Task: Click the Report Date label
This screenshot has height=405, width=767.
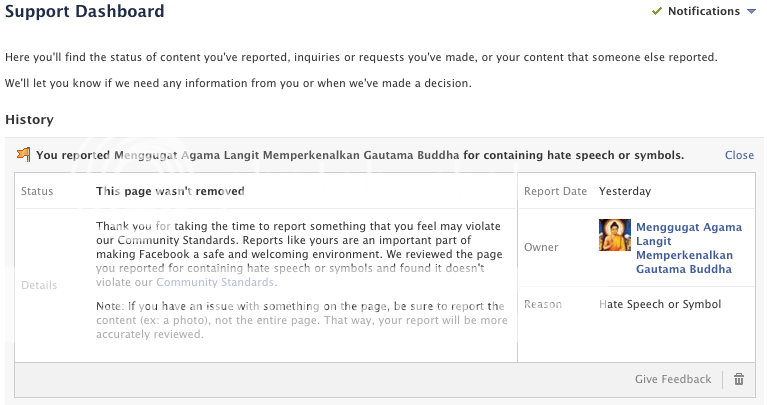Action: point(556,191)
